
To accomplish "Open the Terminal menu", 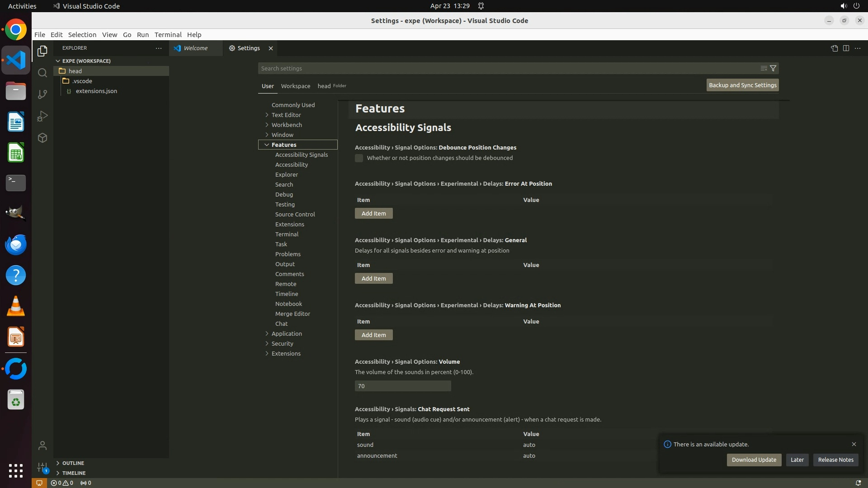I will coord(168,35).
